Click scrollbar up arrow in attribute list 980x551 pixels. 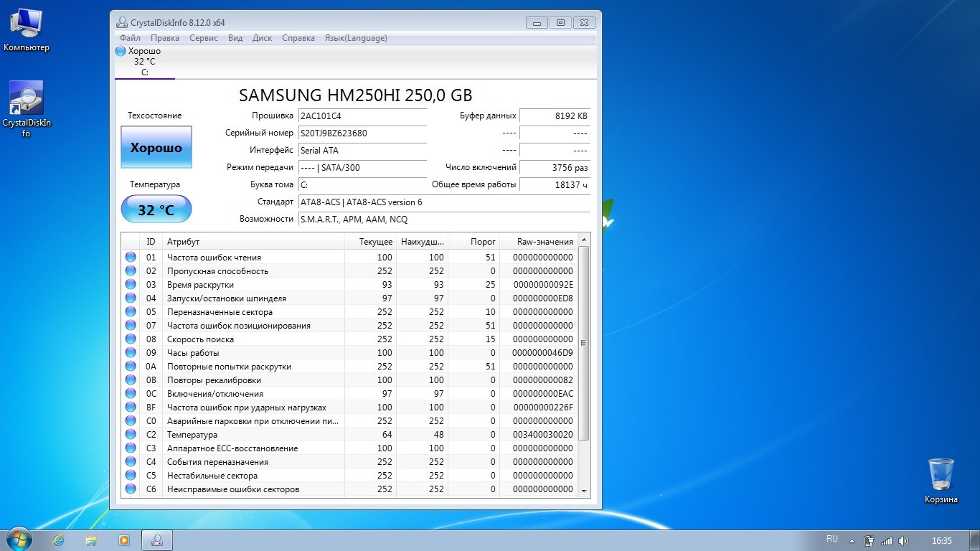click(584, 240)
